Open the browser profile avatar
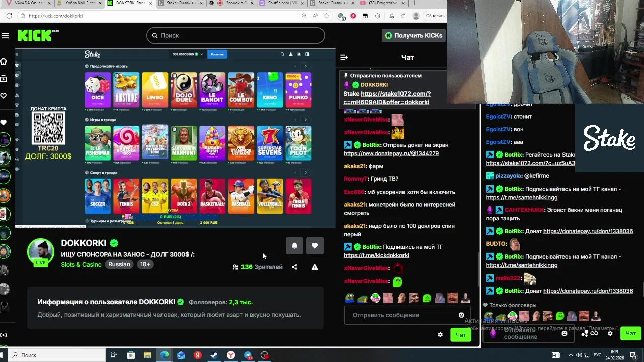This screenshot has height=362, width=644. [416, 16]
